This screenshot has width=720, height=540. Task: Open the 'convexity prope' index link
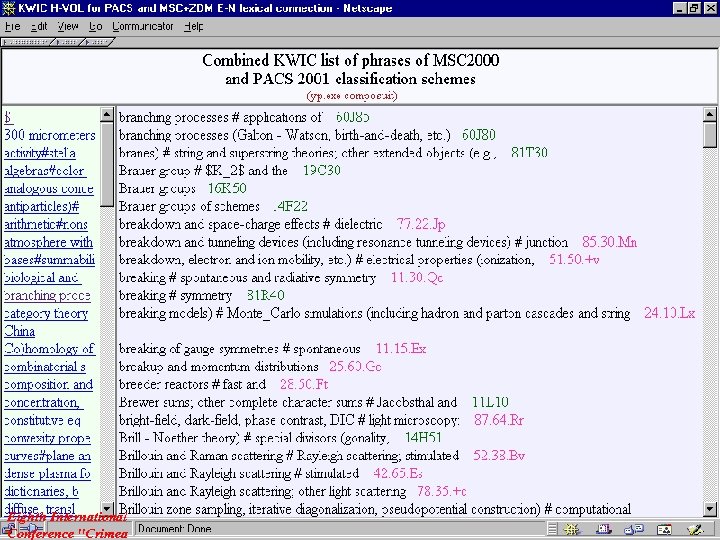tap(47, 439)
